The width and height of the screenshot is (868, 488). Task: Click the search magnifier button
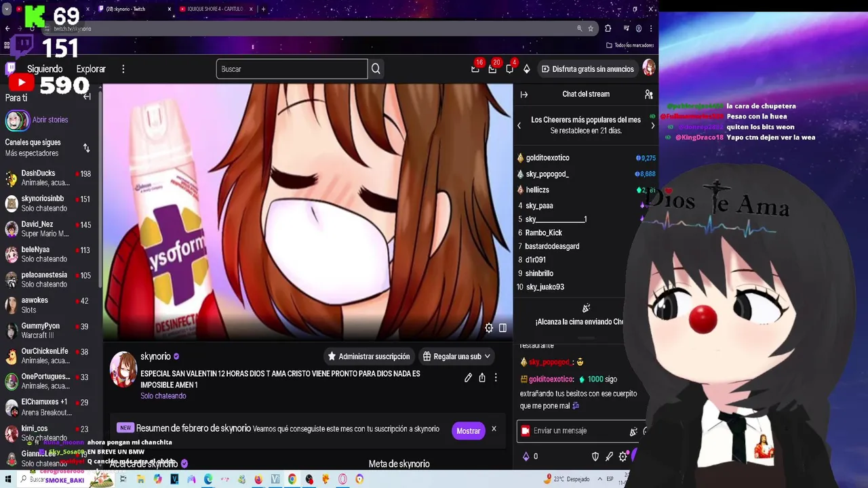pos(376,69)
